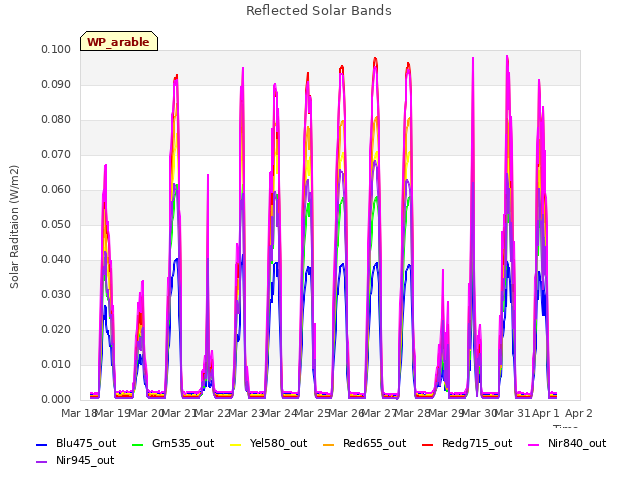
Task: Click the Grn535_out legend color marker
Action: click(138, 444)
